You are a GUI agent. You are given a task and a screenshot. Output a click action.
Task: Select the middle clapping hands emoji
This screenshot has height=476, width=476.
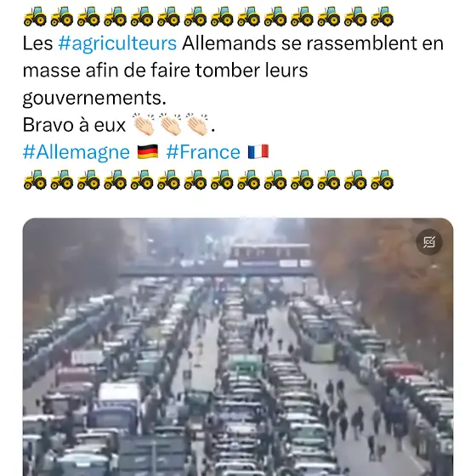click(170, 124)
